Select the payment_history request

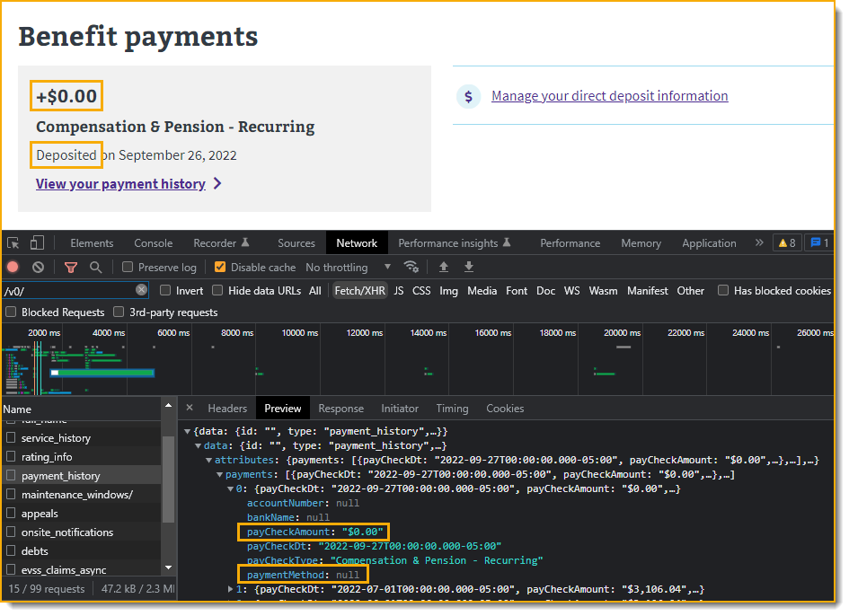pos(82,476)
